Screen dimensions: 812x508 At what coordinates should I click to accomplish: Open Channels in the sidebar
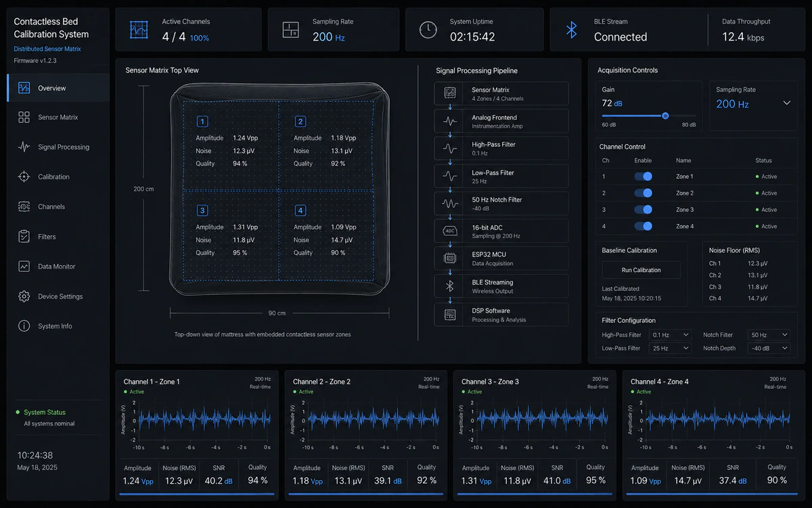point(58,206)
